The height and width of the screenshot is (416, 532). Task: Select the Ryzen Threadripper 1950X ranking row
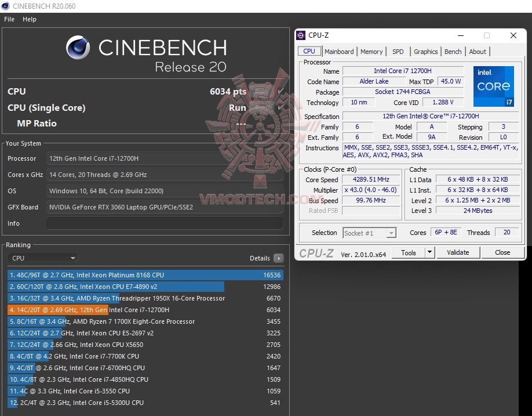pyautogui.click(x=145, y=298)
